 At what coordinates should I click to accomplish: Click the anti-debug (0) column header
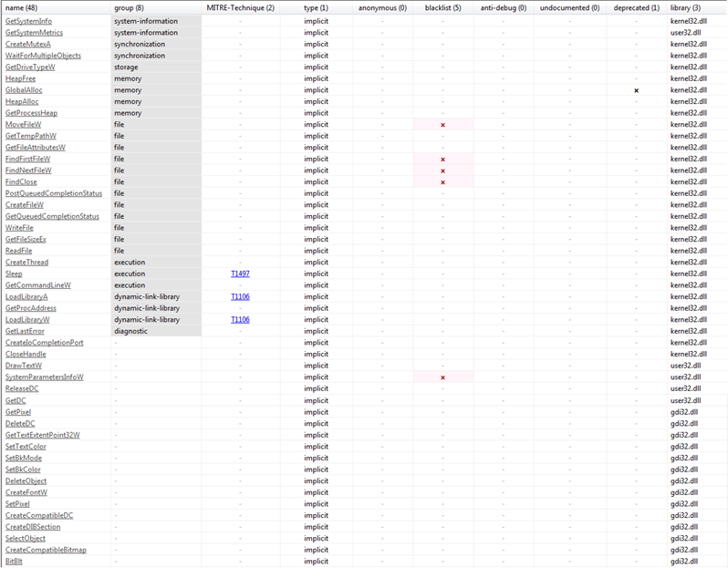coord(504,8)
